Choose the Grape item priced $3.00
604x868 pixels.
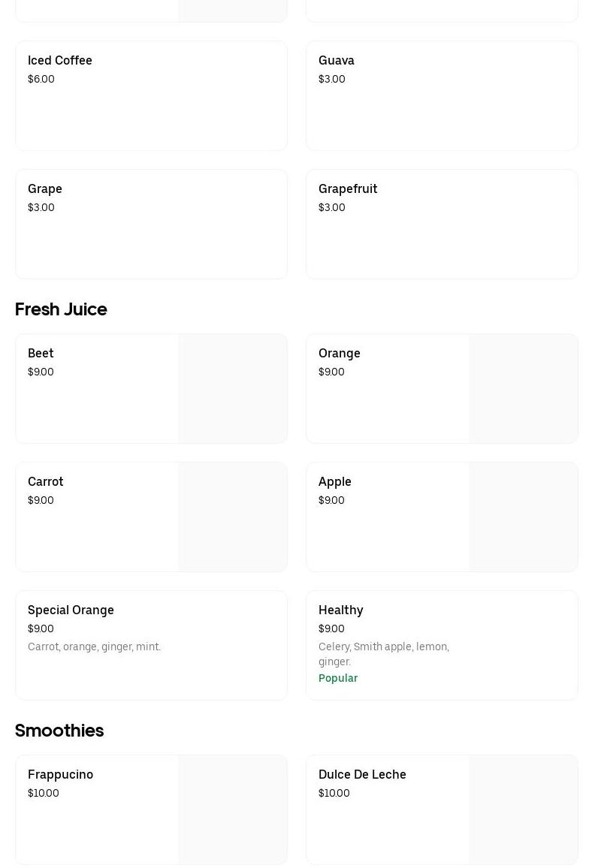45,189
